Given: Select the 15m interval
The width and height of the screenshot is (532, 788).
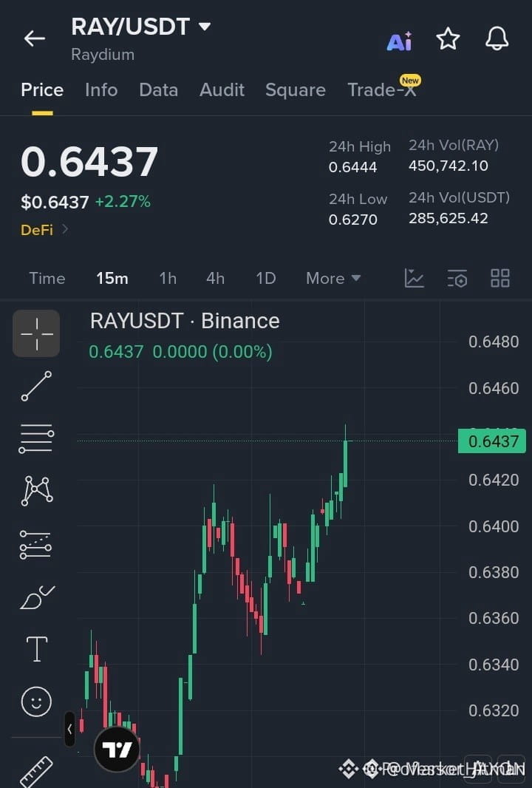Looking at the screenshot, I should (112, 279).
